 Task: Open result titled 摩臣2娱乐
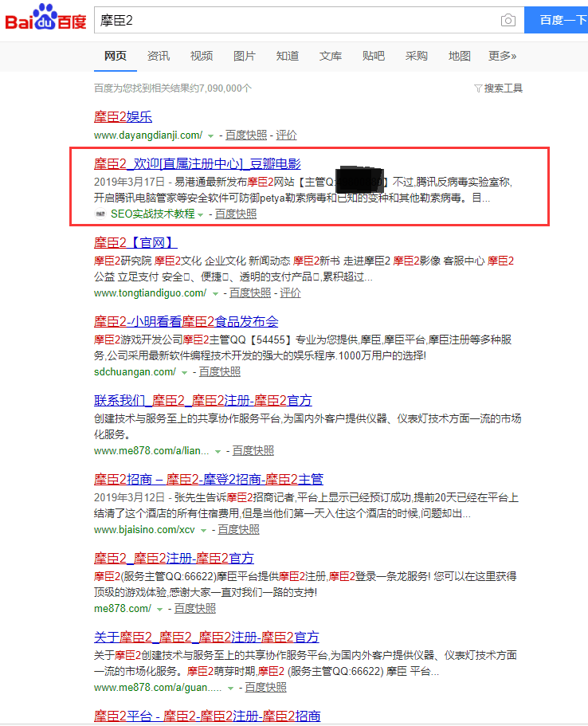click(x=123, y=116)
